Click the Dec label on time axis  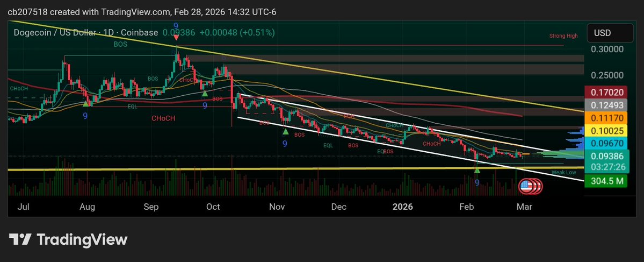coord(339,207)
